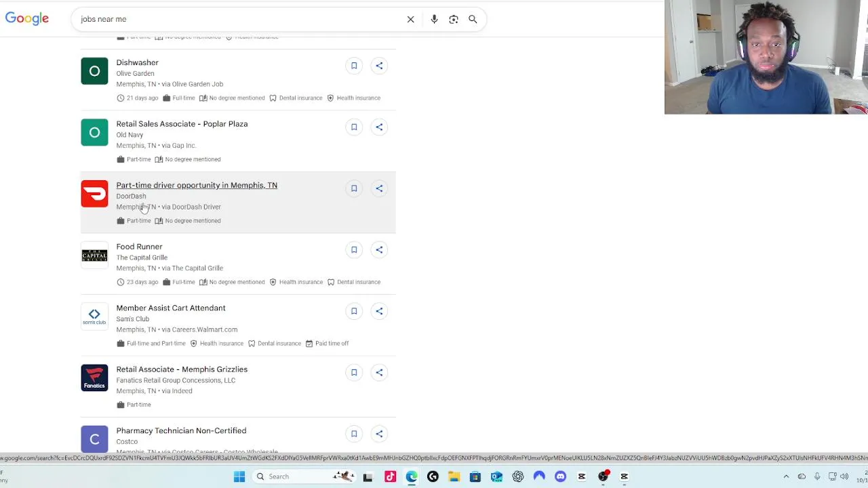Save the Pharmacy Technician Non-Certified job

click(x=354, y=434)
